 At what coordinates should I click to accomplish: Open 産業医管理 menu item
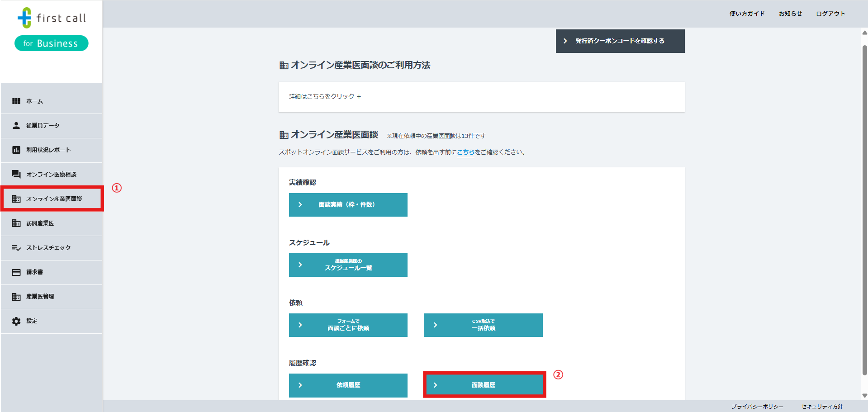(x=52, y=297)
